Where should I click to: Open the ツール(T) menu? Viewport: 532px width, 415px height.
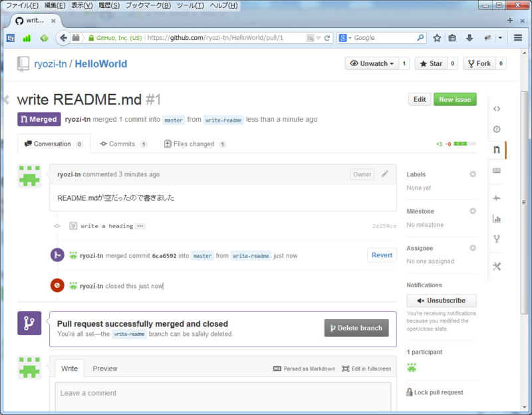(190, 5)
